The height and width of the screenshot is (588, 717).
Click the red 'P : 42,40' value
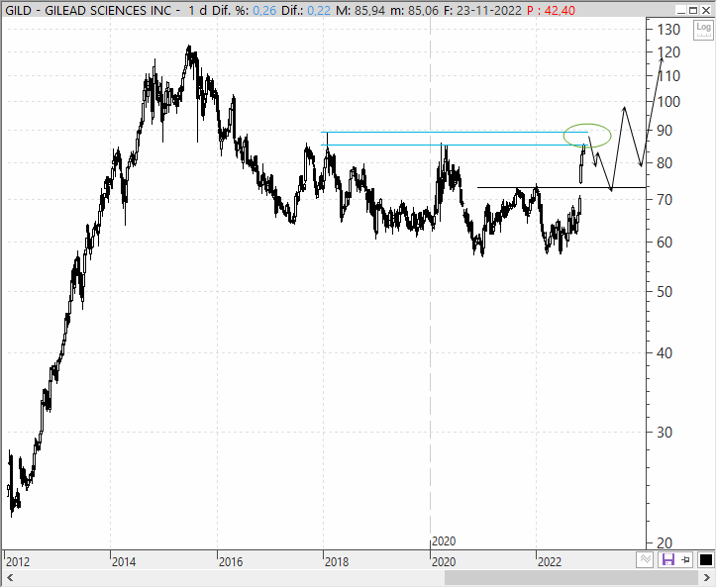pos(551,11)
